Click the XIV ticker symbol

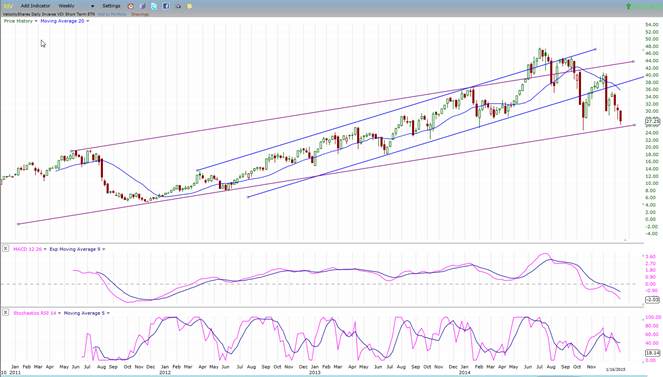[x=8, y=6]
